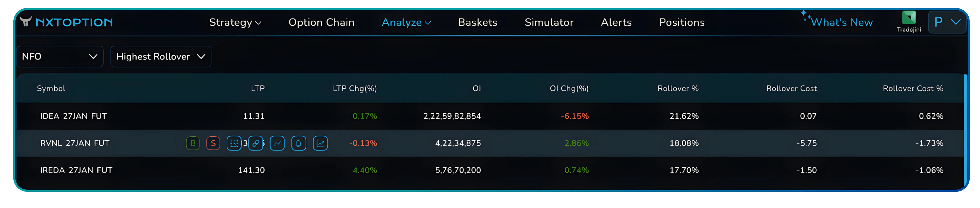Switch to the Option Chain tab

[321, 22]
